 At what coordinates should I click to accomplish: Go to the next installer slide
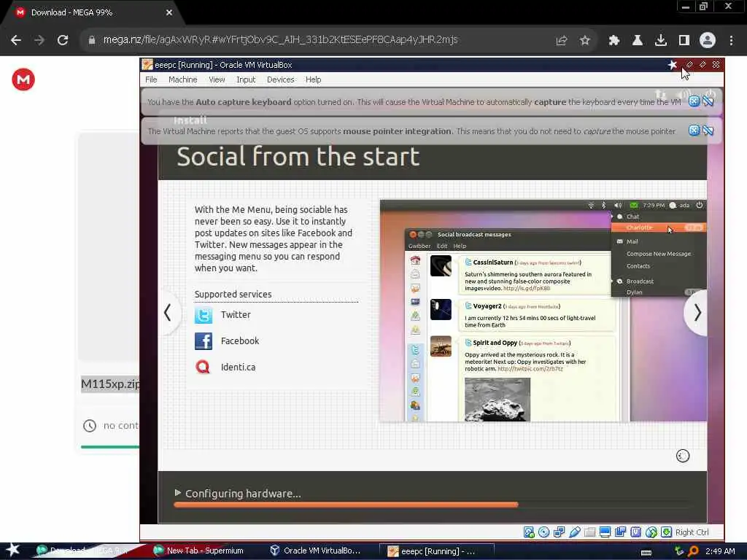pyautogui.click(x=697, y=313)
